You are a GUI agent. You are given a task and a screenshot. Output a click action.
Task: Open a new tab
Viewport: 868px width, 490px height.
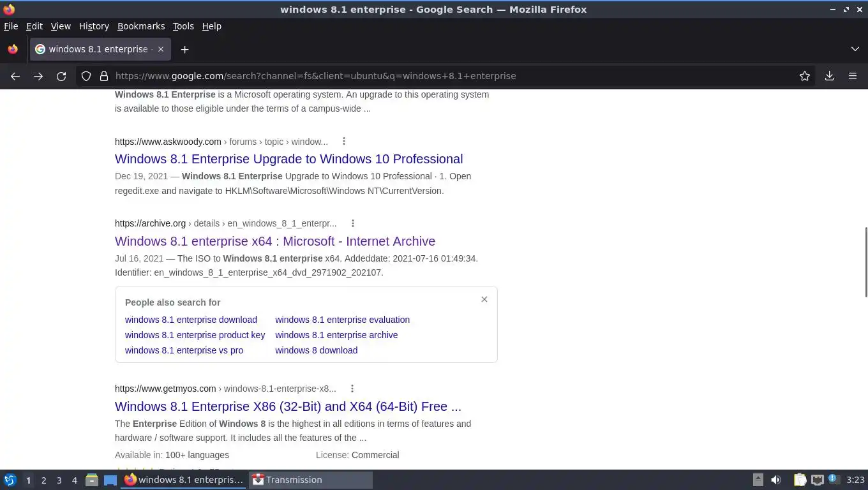pyautogui.click(x=184, y=49)
